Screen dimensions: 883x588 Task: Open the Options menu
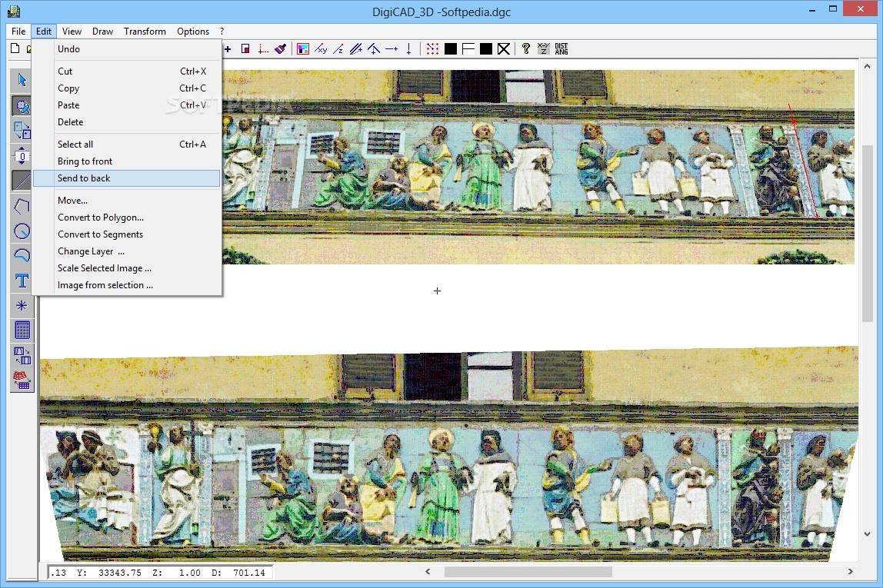click(193, 32)
